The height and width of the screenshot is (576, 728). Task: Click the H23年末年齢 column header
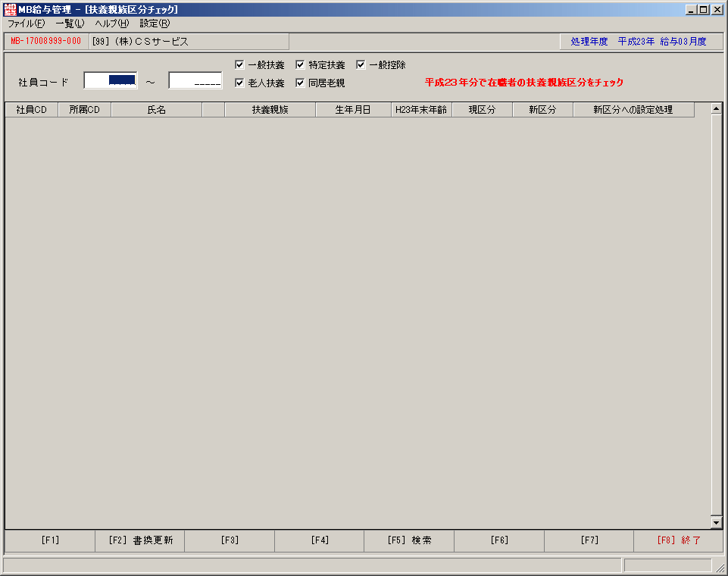[x=421, y=110]
